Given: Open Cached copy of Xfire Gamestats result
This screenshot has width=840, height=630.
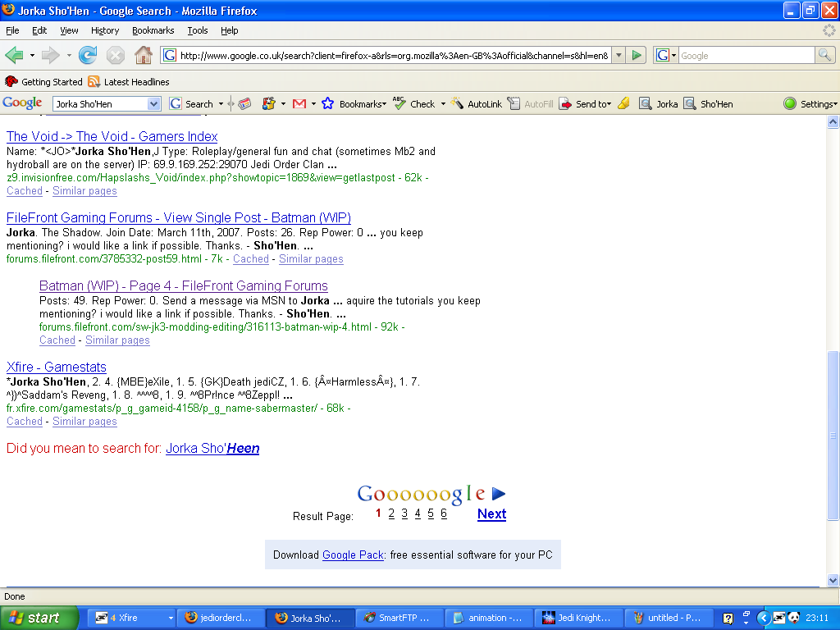Looking at the screenshot, I should tap(24, 422).
